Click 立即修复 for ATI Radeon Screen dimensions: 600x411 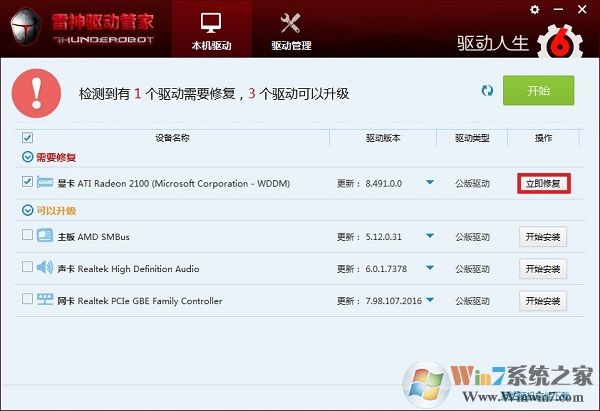543,183
